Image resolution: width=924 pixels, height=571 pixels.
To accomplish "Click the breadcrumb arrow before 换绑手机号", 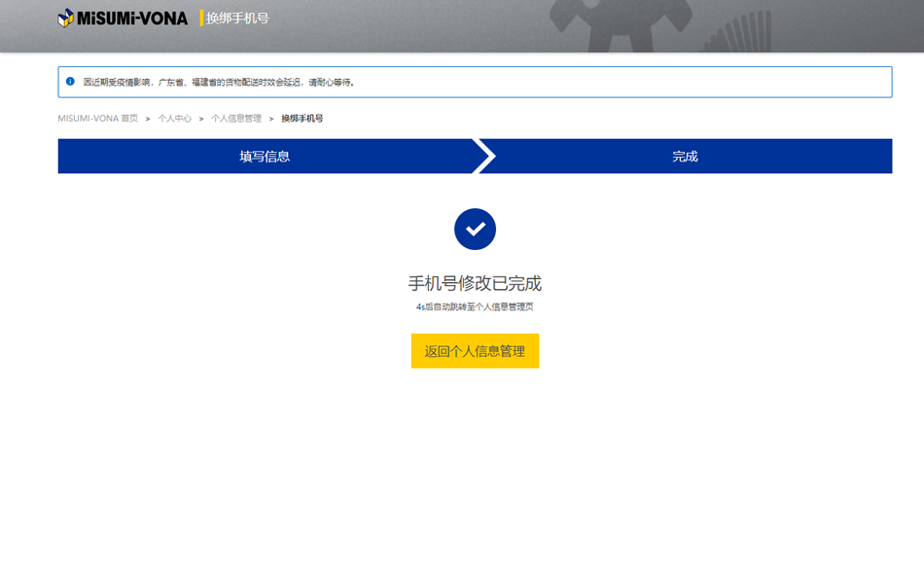I will [271, 119].
